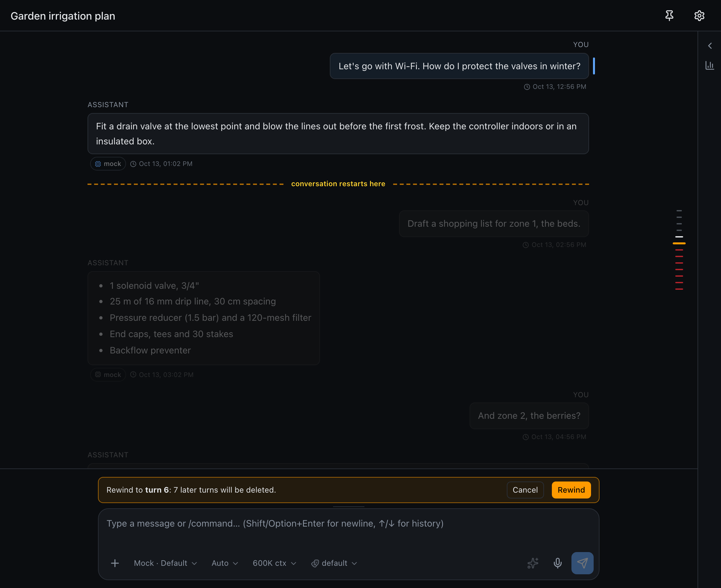The width and height of the screenshot is (721, 588).
Task: Click the topmost gray minimap turn marker
Action: point(679,211)
